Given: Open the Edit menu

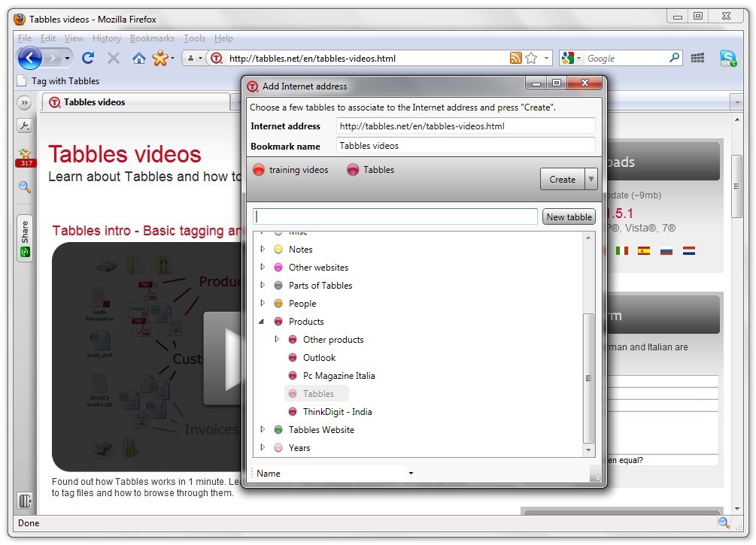Looking at the screenshot, I should point(47,38).
